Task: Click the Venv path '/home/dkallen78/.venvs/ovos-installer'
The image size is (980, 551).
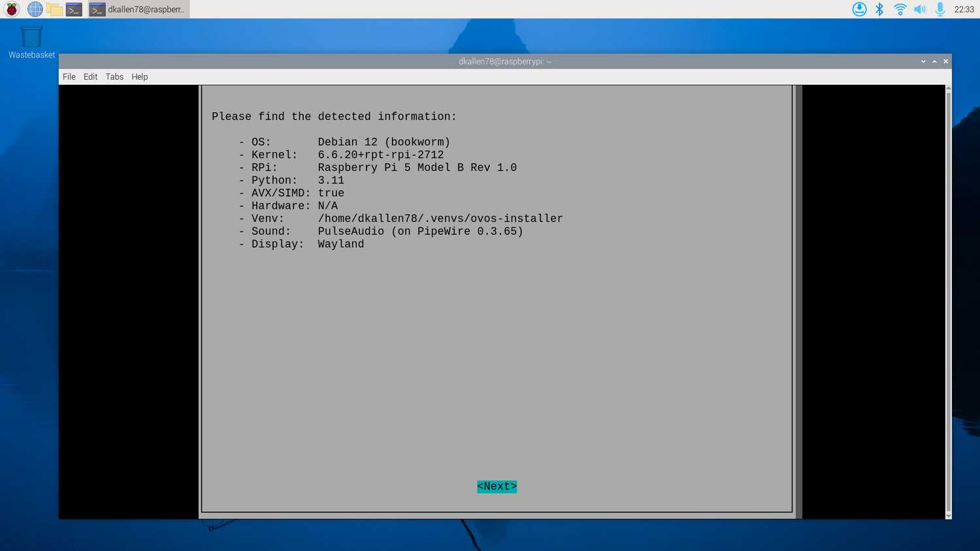Action: (440, 219)
